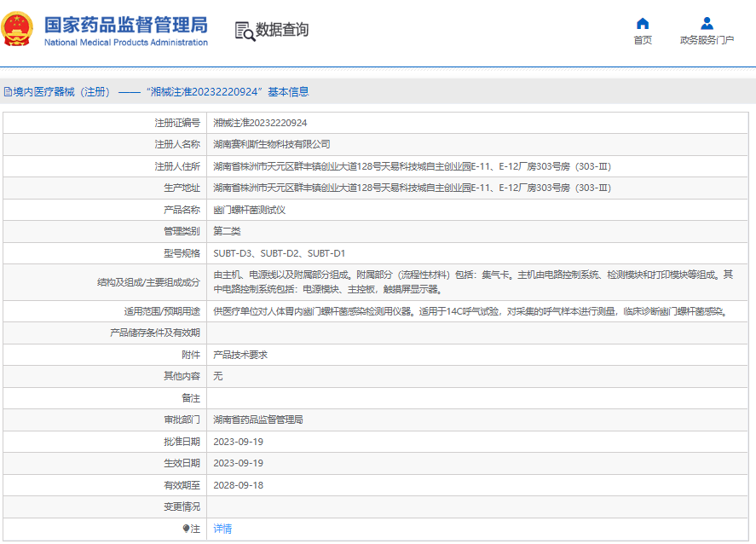
Task: Click the national emblem logo
Action: pyautogui.click(x=17, y=29)
